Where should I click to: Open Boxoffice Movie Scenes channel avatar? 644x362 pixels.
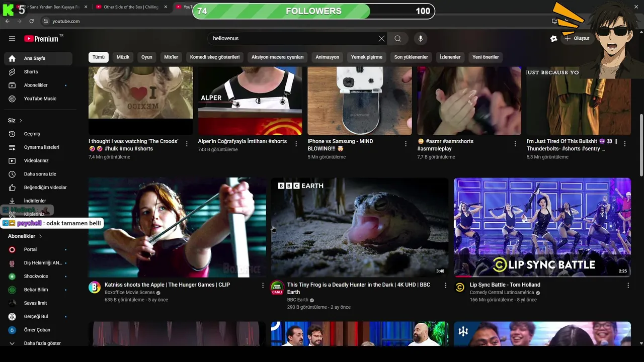95,287
